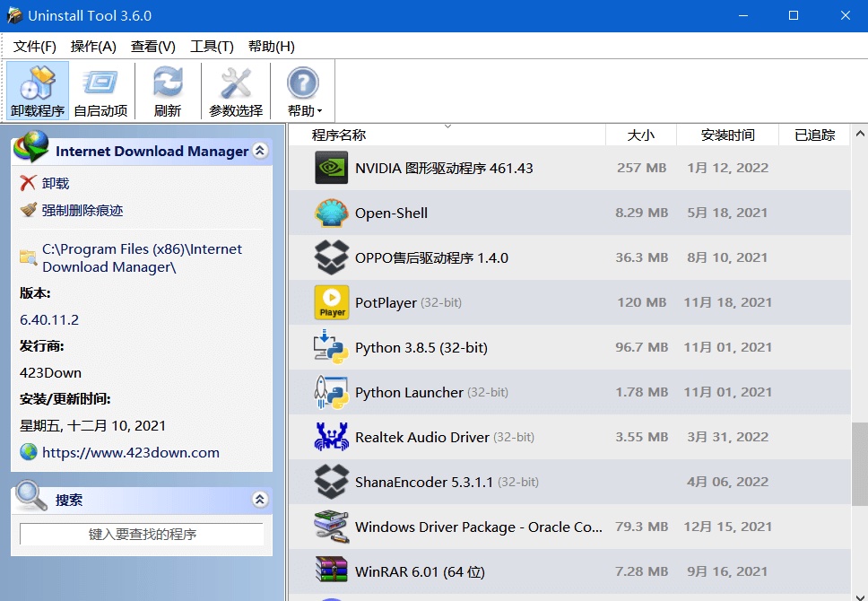The width and height of the screenshot is (868, 601).
Task: Click the WinRAR books icon
Action: pyautogui.click(x=332, y=571)
